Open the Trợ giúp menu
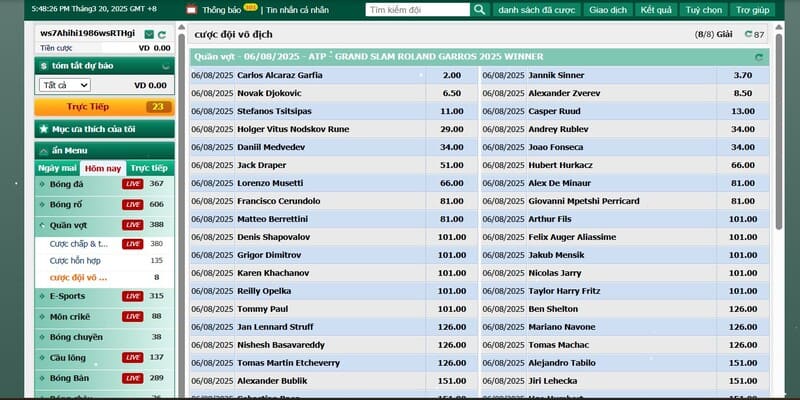Viewport: 800px width, 400px height. [753, 10]
